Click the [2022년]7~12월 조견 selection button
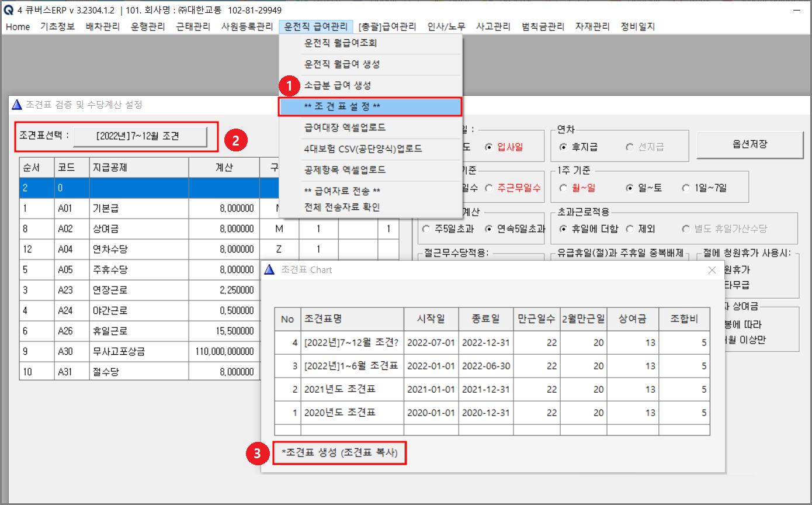 pos(140,136)
